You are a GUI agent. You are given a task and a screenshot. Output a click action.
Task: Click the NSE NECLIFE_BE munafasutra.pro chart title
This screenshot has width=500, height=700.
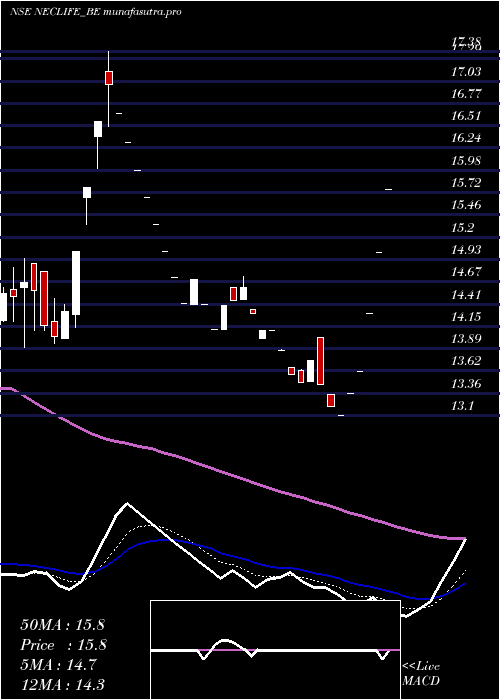point(96,12)
